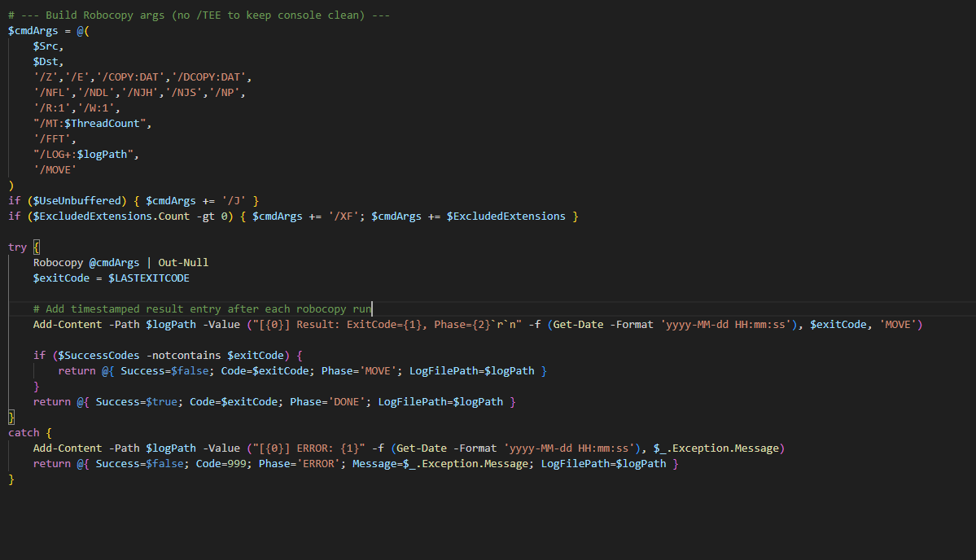Image resolution: width=976 pixels, height=560 pixels.
Task: Click the Get-Date cmdlet in the Result line
Action: pos(578,325)
